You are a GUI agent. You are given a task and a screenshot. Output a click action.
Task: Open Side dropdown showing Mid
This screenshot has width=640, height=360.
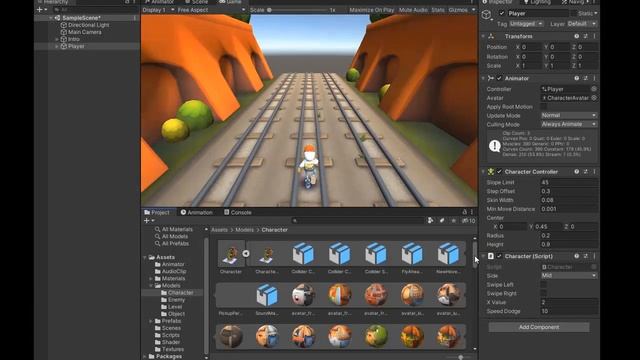click(x=569, y=276)
